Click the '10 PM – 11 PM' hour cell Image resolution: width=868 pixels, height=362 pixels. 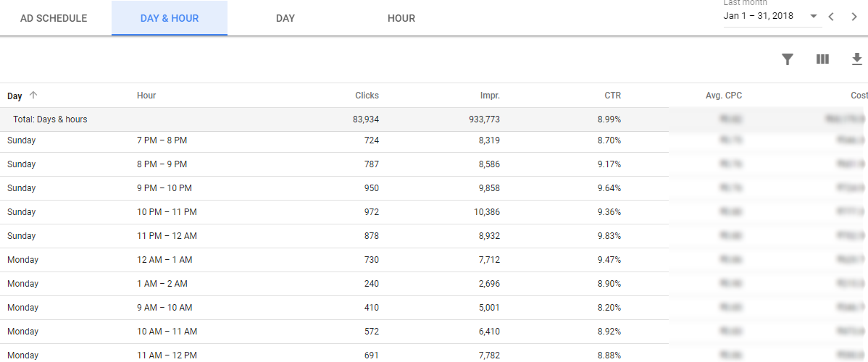(167, 211)
